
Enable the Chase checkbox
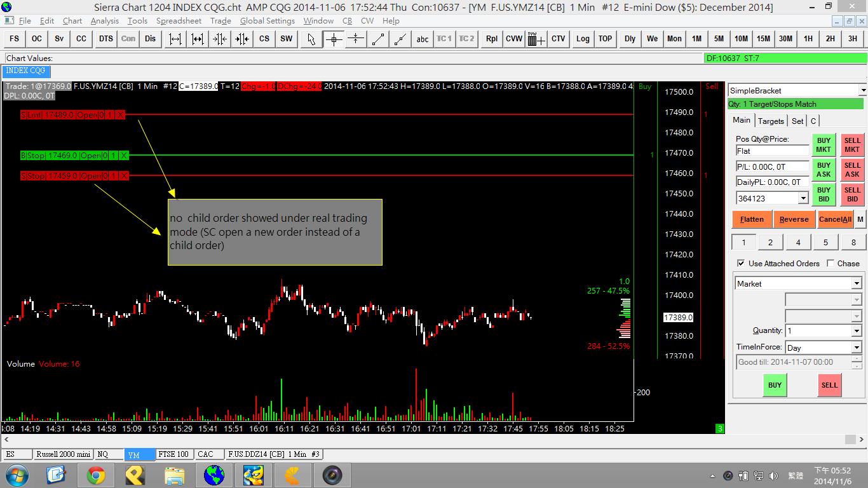(x=831, y=263)
